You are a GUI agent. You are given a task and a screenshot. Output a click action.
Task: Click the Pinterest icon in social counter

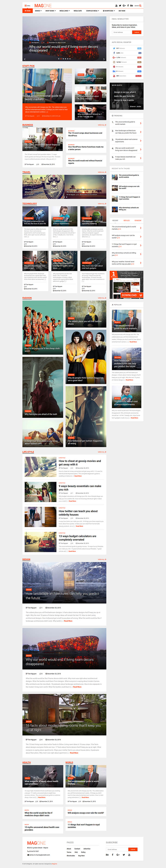click(x=114, y=67)
